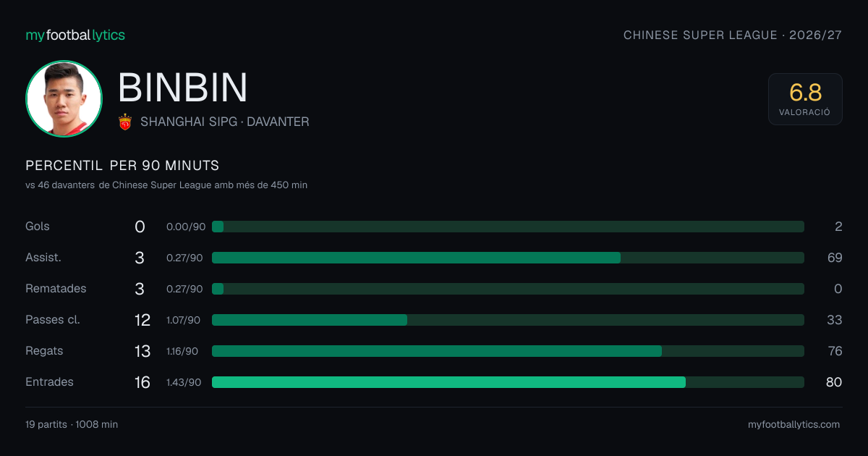Click the Rematades percentile bar
The image size is (868, 456).
tap(508, 289)
